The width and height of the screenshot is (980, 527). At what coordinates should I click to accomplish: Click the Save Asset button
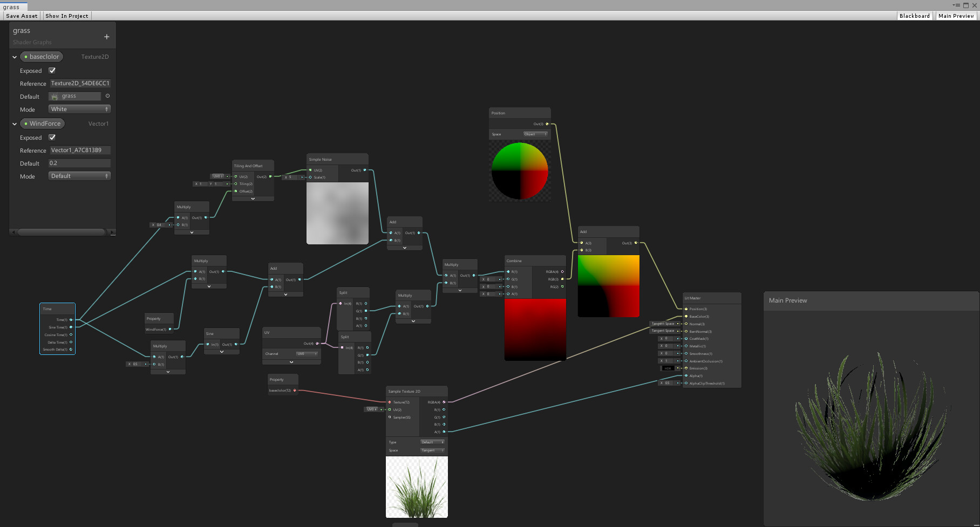[22, 16]
